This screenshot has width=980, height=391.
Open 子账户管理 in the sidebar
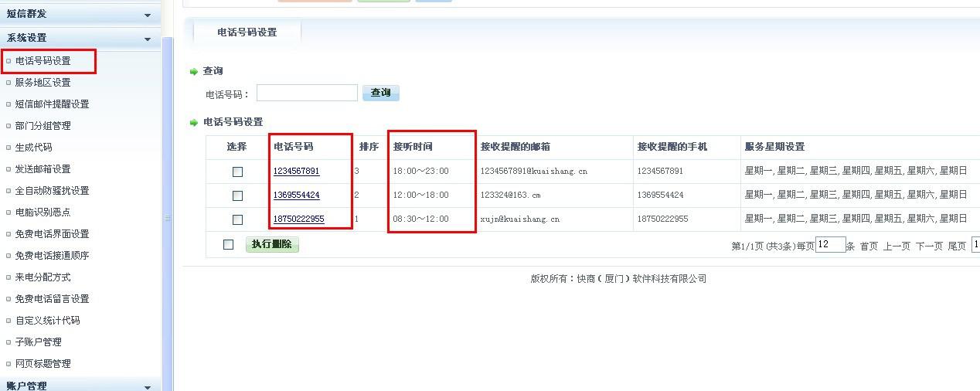pos(38,342)
